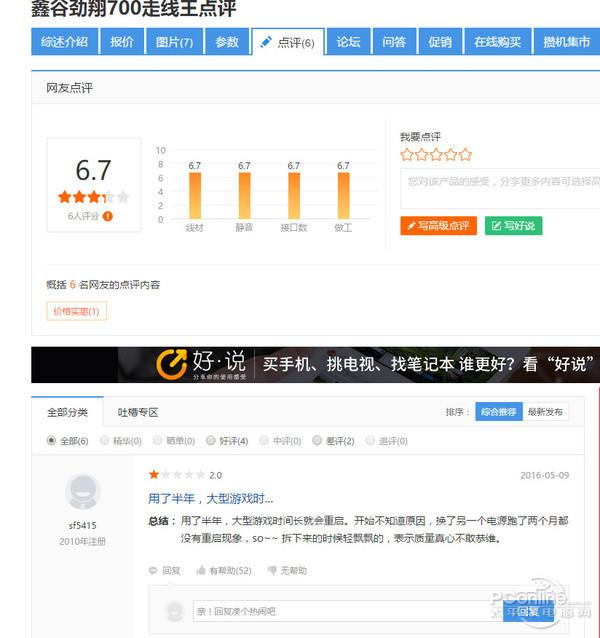This screenshot has height=638, width=600.
Task: Sort reviews by 综合推荐
Action: pyautogui.click(x=499, y=412)
